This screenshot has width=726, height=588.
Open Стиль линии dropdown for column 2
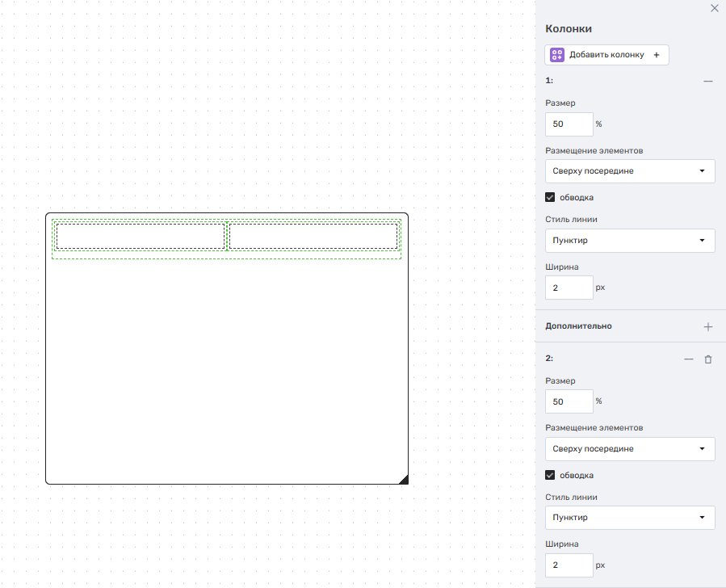tap(630, 518)
